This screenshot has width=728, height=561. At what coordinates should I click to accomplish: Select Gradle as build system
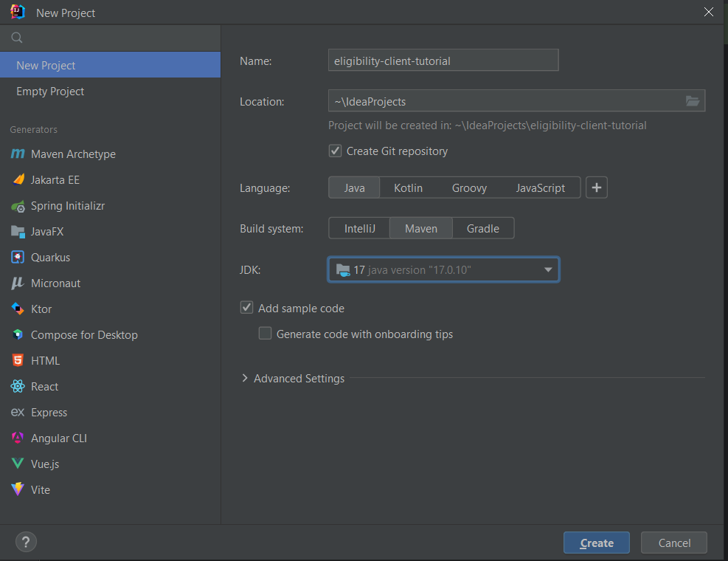tap(483, 229)
